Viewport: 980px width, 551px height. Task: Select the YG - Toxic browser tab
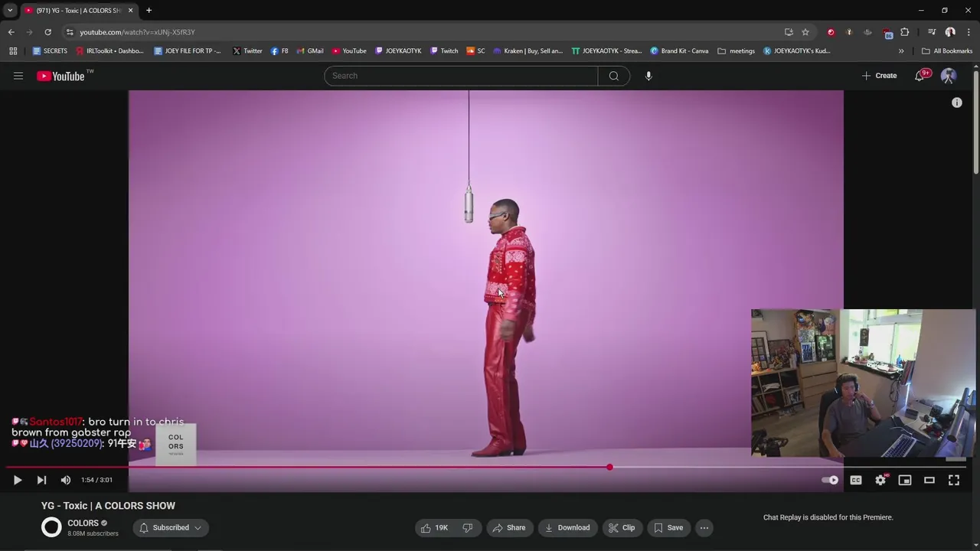(x=78, y=11)
